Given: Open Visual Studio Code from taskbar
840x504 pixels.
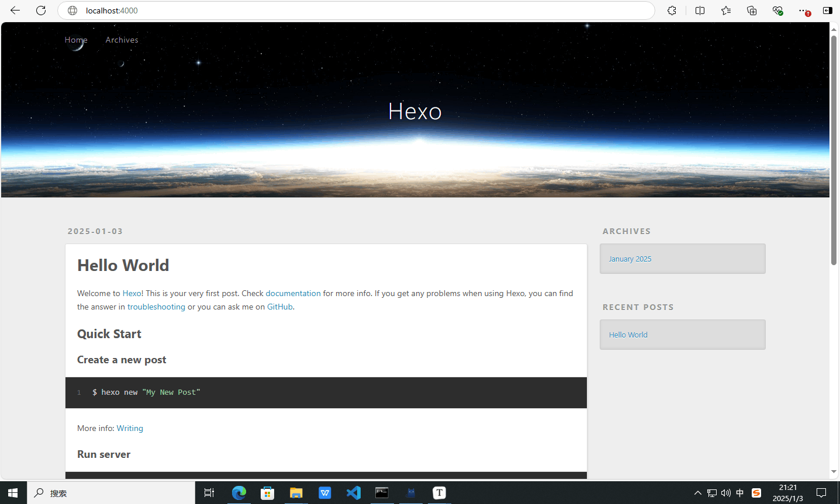Looking at the screenshot, I should 353,493.
